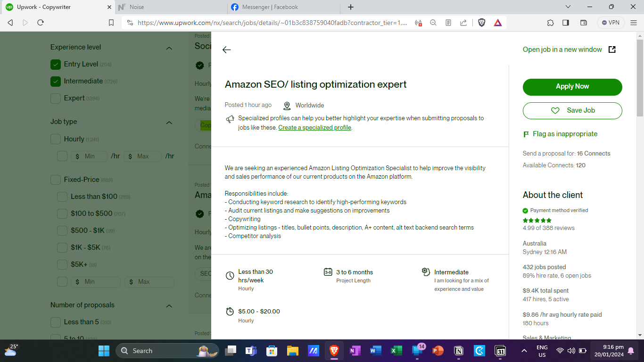This screenshot has width=644, height=362.
Task: Check the $1K - $5K budget filter
Action: 62,248
